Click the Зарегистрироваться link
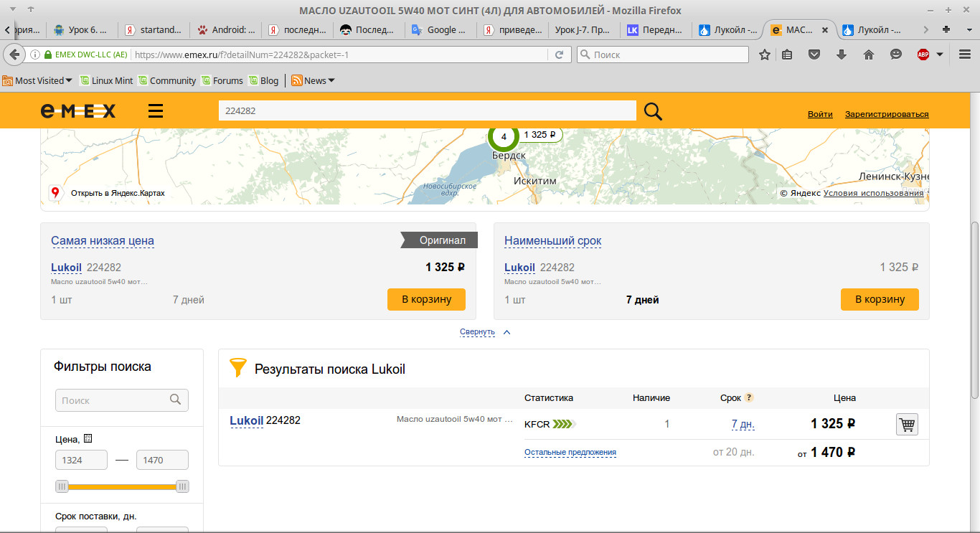This screenshot has width=980, height=533. [887, 114]
